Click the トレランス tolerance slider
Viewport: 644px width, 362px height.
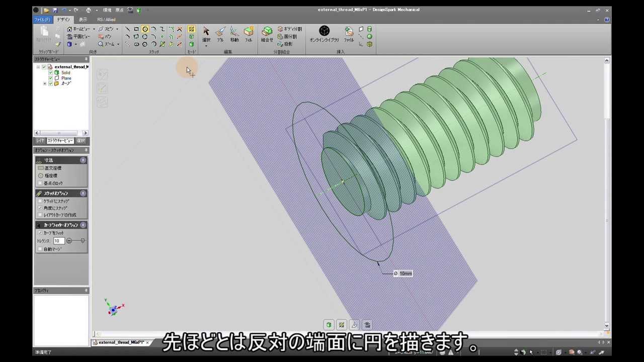(x=76, y=241)
